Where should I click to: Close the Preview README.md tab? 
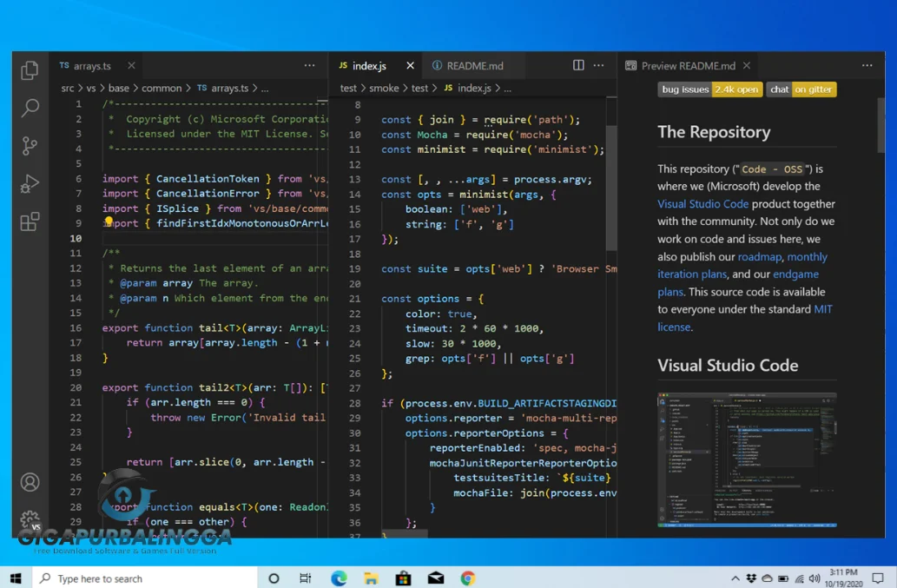tap(747, 66)
